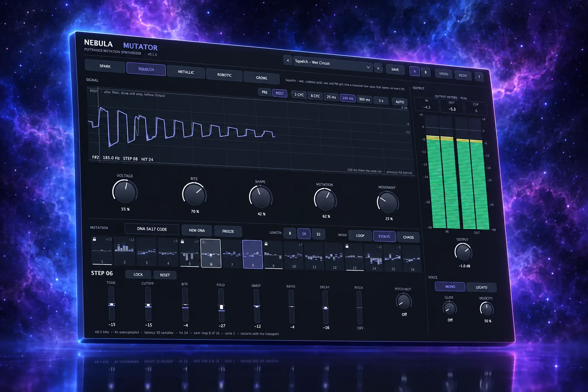Click the UNDO button
Screen dimensions: 588x392
pos(444,74)
